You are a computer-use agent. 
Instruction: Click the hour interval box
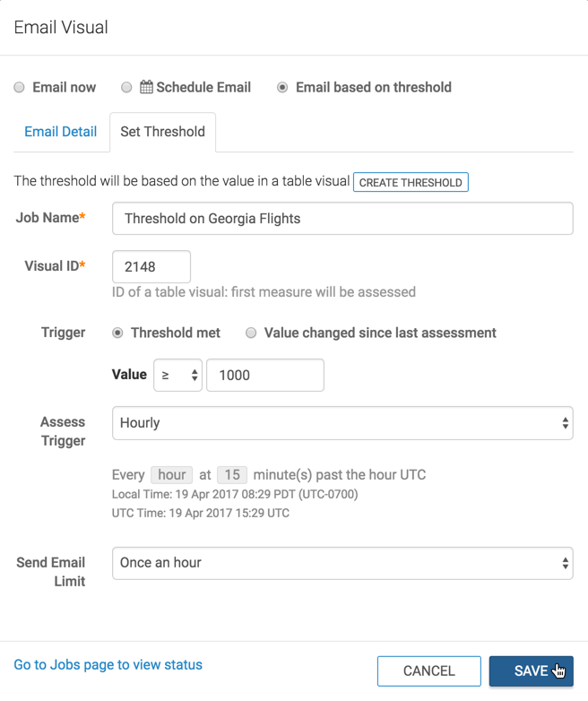tap(171, 475)
